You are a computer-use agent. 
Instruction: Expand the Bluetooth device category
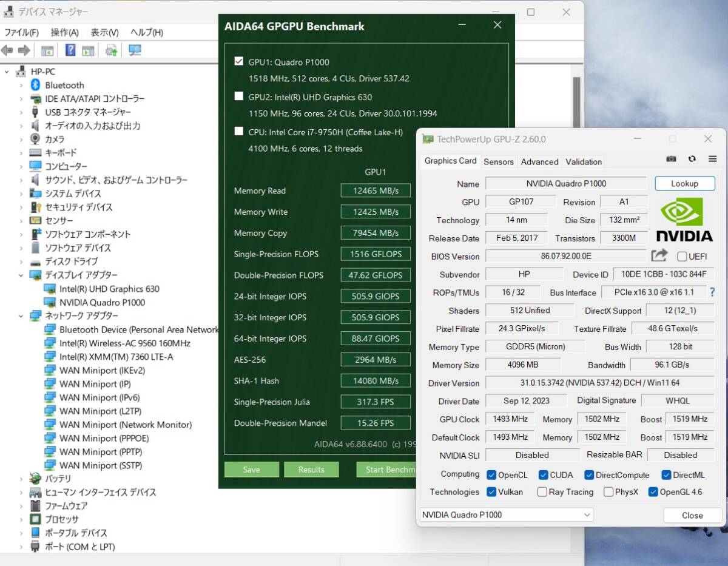click(x=21, y=85)
